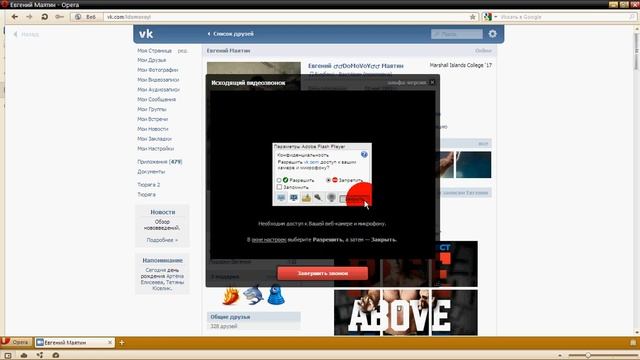This screenshot has height=360, width=640.
Task: Open Flash display settings tab icon
Action: pos(281,198)
